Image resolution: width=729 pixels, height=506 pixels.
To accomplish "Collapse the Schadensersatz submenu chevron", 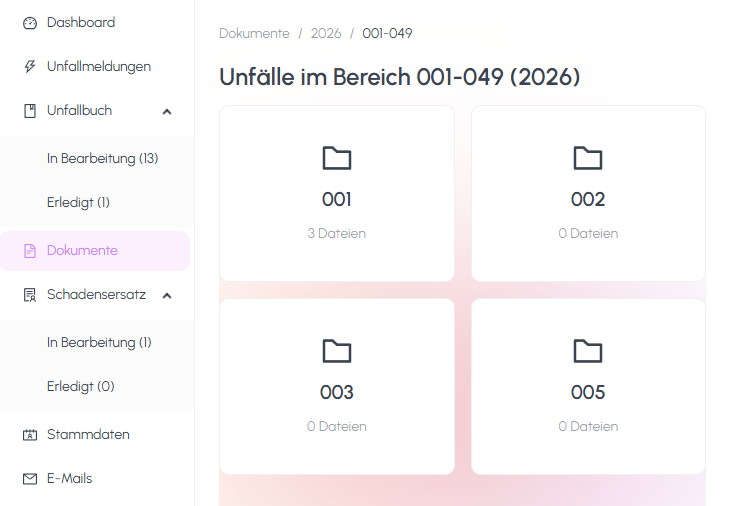I will tap(167, 295).
